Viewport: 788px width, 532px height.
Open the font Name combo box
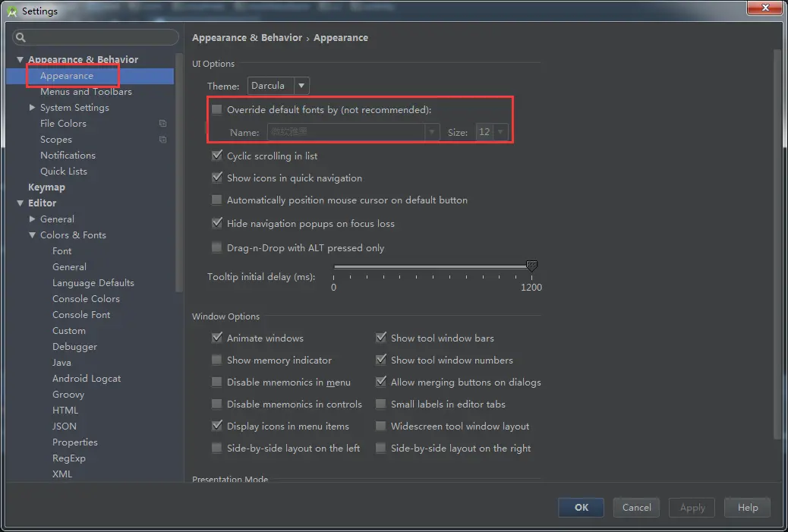pos(353,132)
